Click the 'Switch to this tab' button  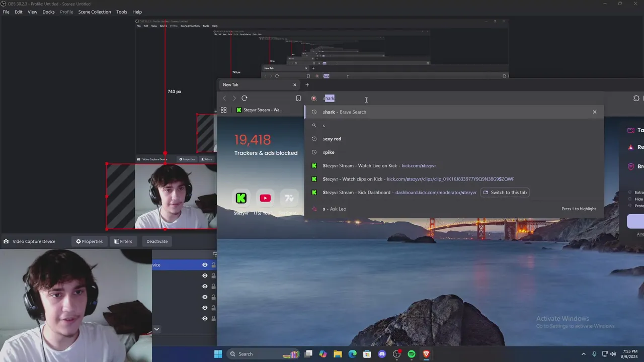tap(505, 193)
